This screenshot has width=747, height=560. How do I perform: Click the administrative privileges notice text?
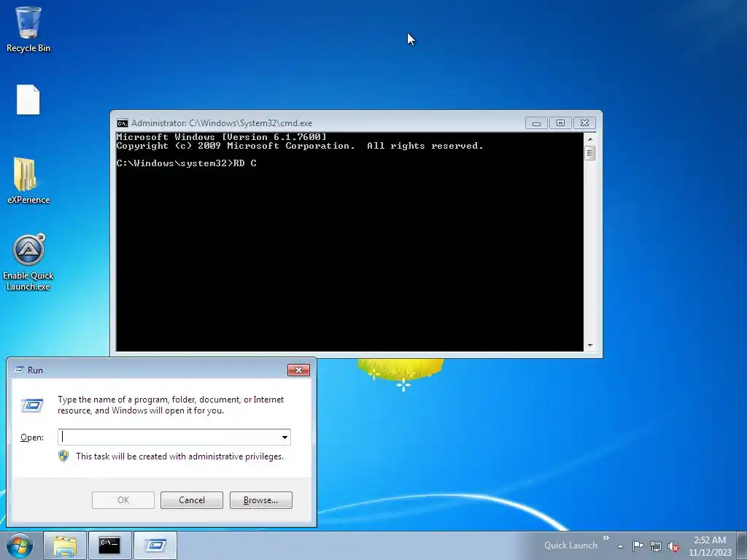179,456
